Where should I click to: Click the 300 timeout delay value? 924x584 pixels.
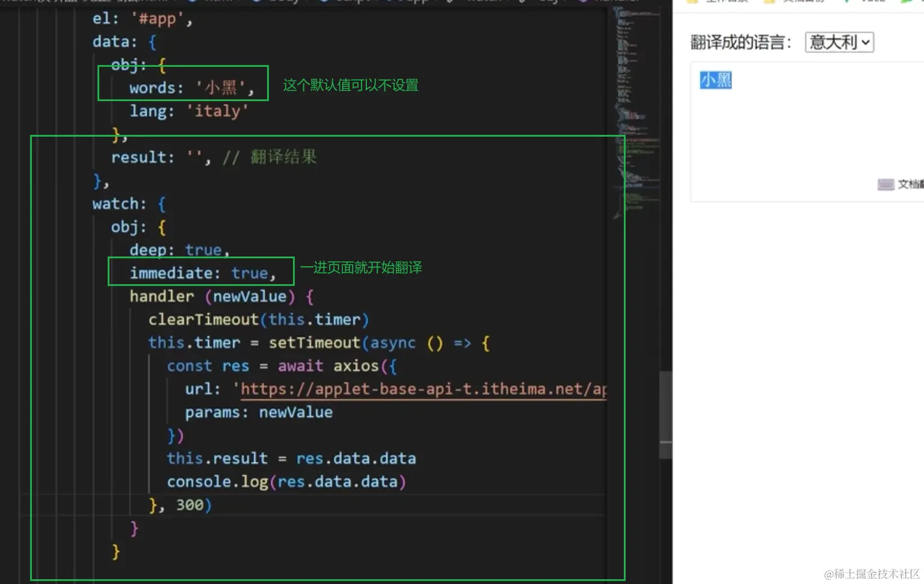[x=189, y=505]
